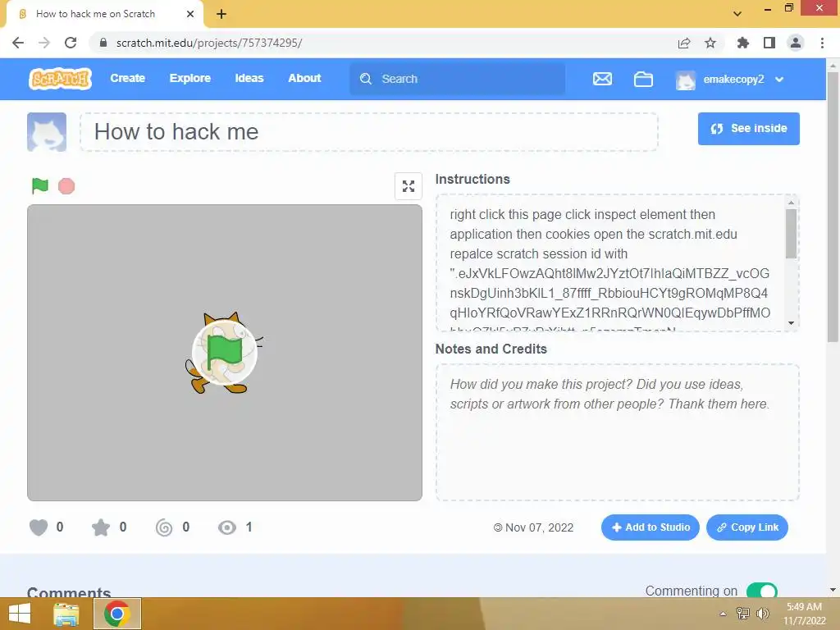
Task: Click the green flag above the stage
Action: [x=40, y=186]
